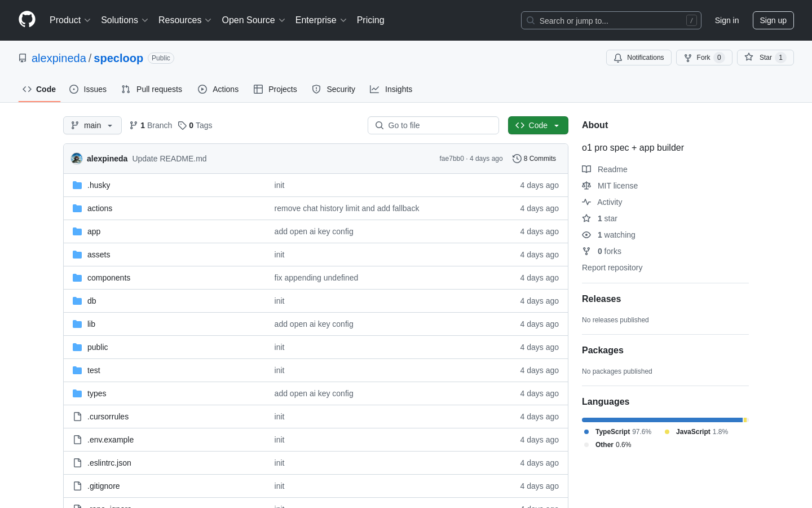This screenshot has height=508, width=812.
Task: Click the .cursorrules file icon
Action: 77,417
